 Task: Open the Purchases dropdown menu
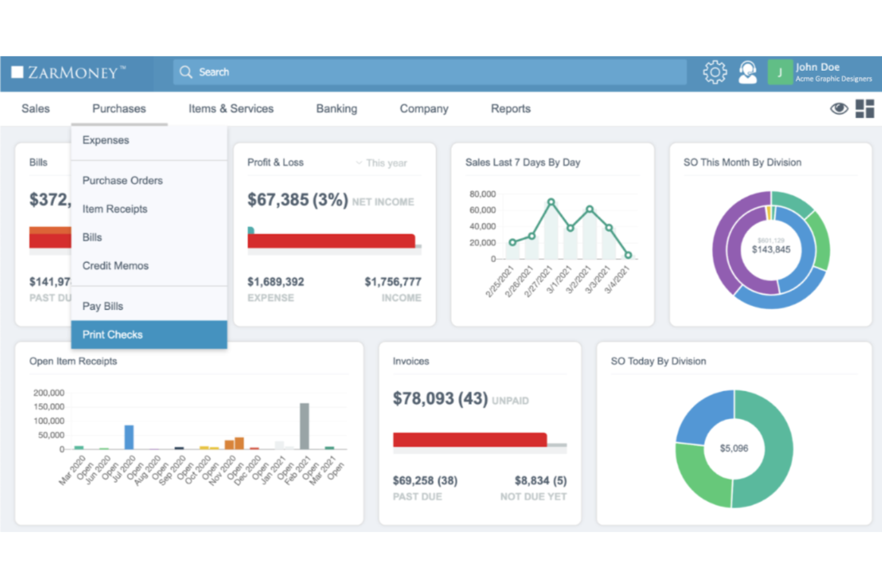point(119,108)
